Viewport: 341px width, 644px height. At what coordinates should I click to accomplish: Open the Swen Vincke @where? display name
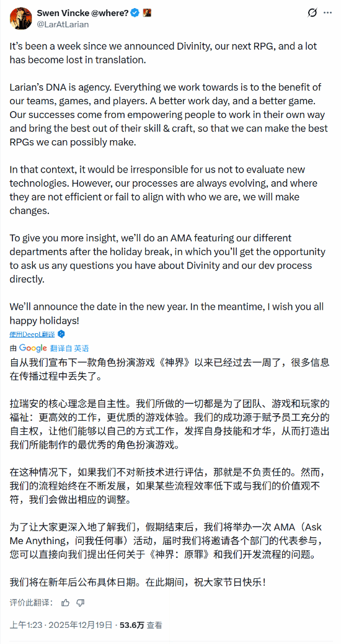[x=83, y=14]
